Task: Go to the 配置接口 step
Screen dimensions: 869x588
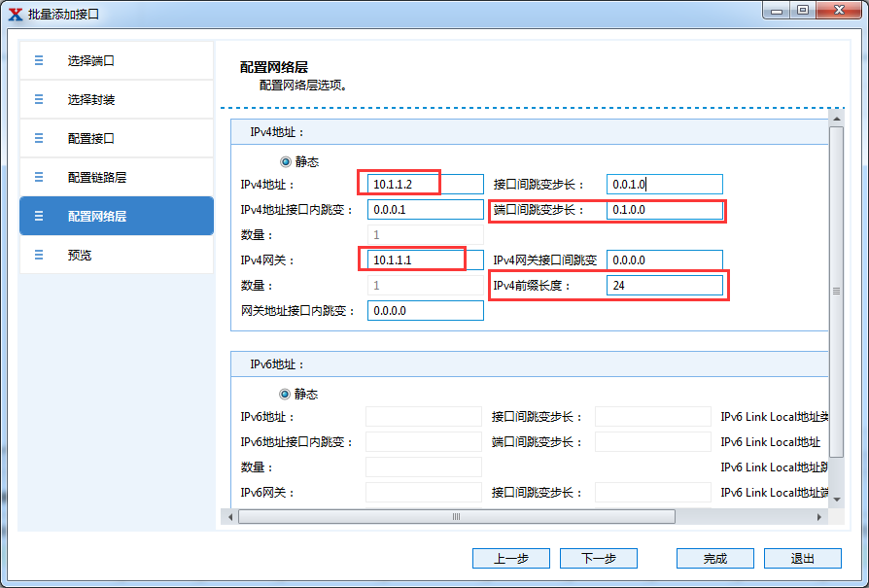Action: (x=117, y=139)
